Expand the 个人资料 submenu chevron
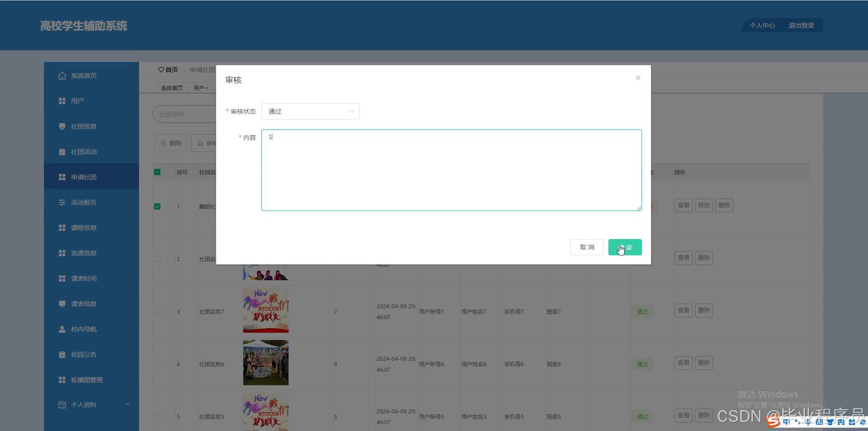This screenshot has height=431, width=868. [x=127, y=404]
